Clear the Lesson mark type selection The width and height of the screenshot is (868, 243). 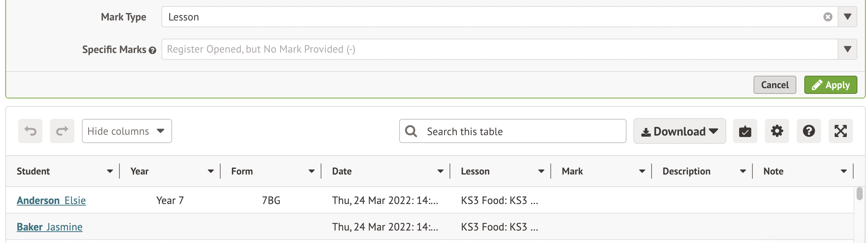828,17
